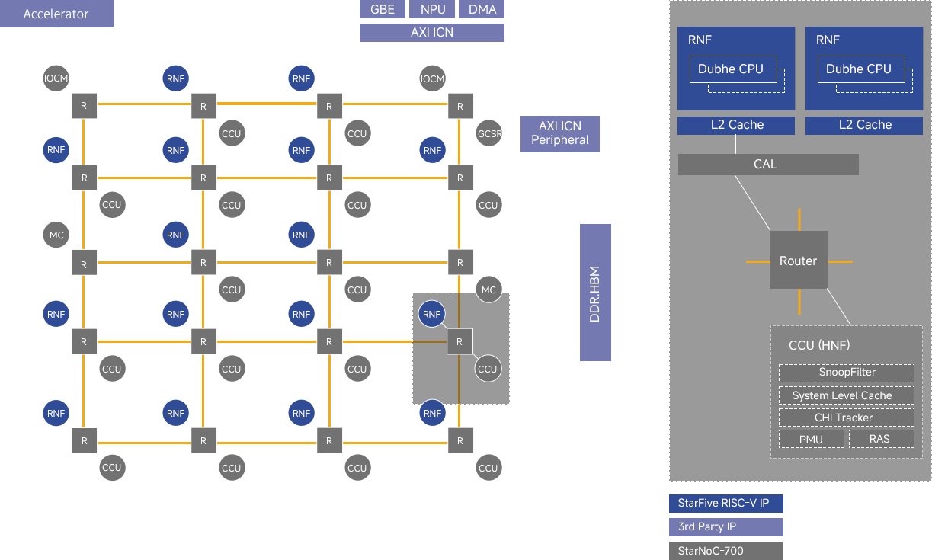
Task: Click the central Router block in the detail panel
Action: pos(798,261)
